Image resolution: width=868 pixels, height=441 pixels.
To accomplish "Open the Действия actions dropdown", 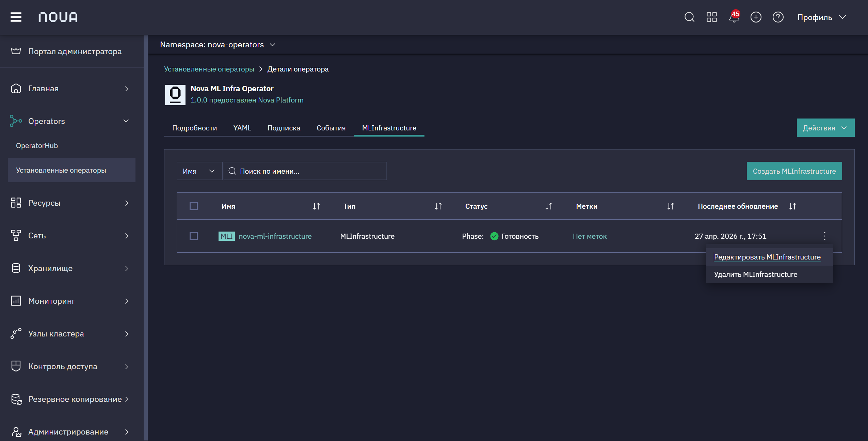I will [x=825, y=128].
